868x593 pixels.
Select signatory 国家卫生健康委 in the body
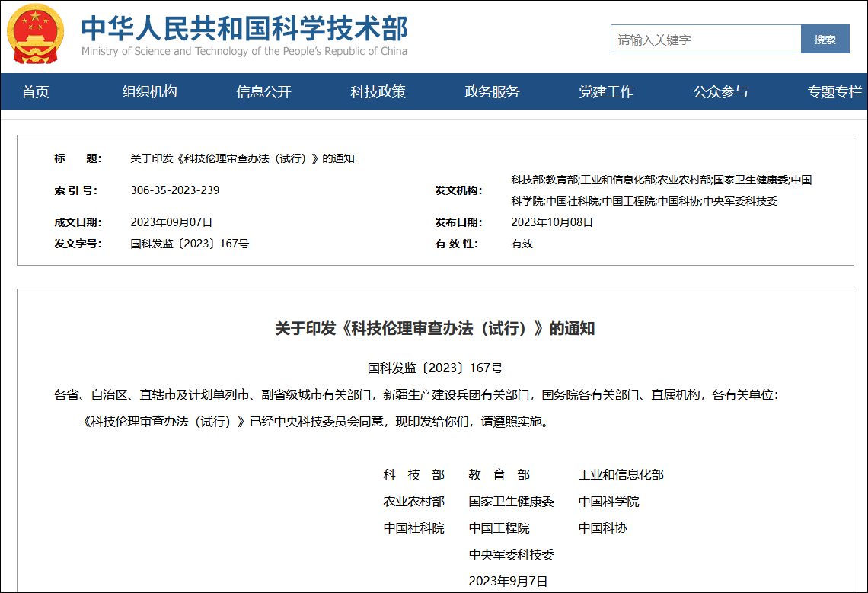pyautogui.click(x=512, y=501)
